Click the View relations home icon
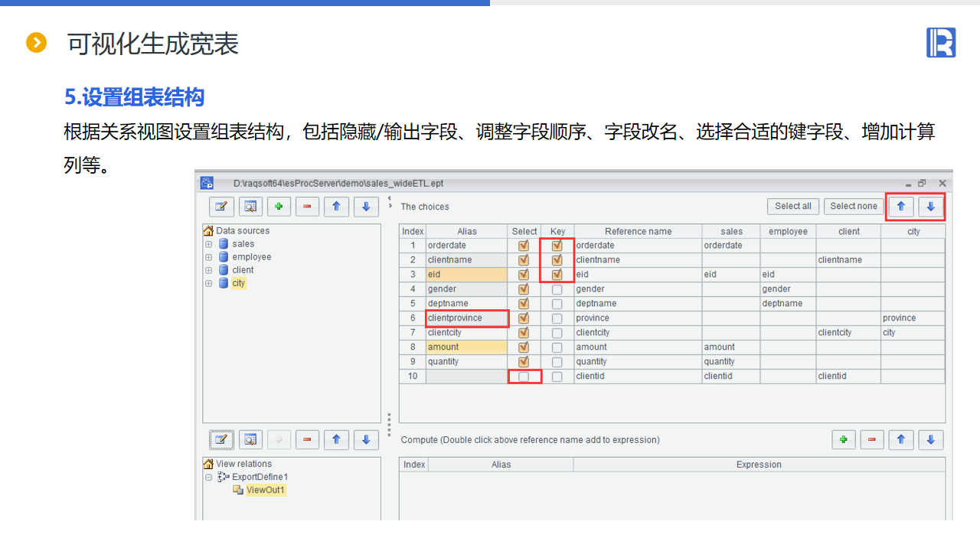 point(208,464)
